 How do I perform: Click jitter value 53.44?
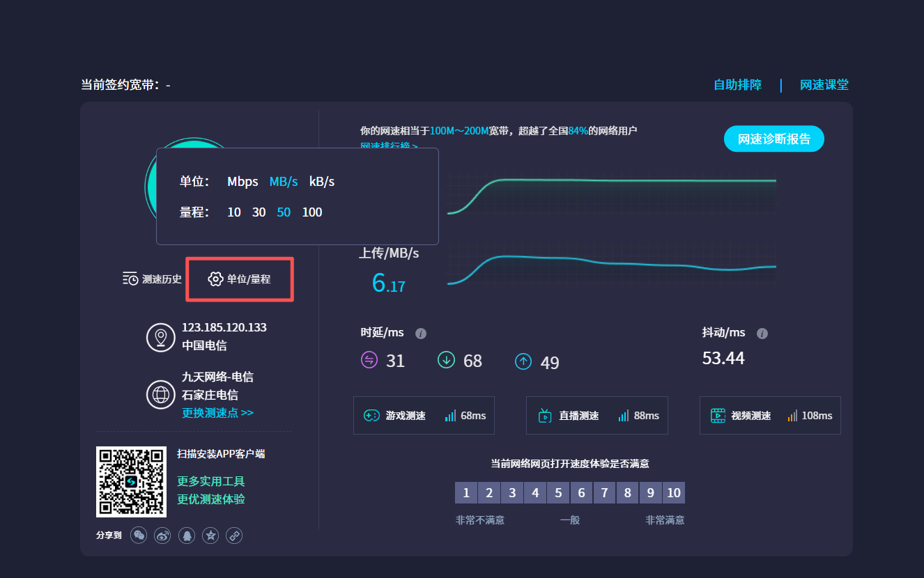click(723, 359)
